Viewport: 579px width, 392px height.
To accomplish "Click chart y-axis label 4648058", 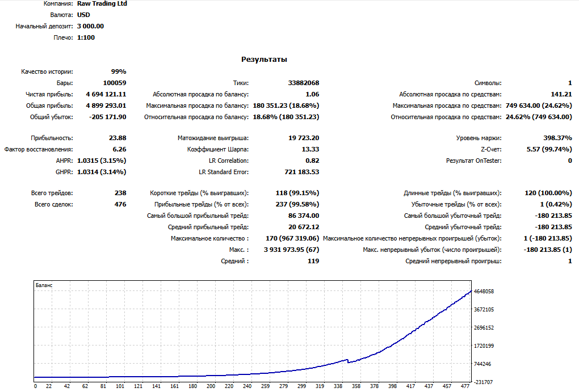I will (484, 292).
